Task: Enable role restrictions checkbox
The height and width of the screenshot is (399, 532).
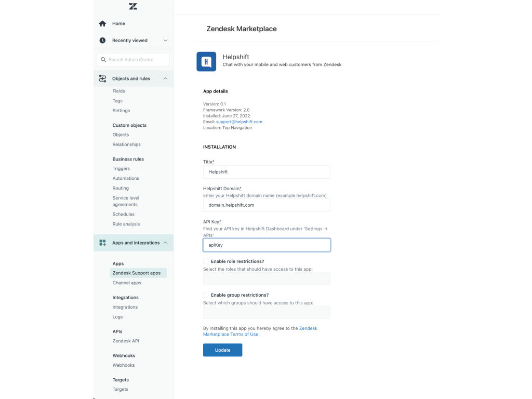Action: 206,261
